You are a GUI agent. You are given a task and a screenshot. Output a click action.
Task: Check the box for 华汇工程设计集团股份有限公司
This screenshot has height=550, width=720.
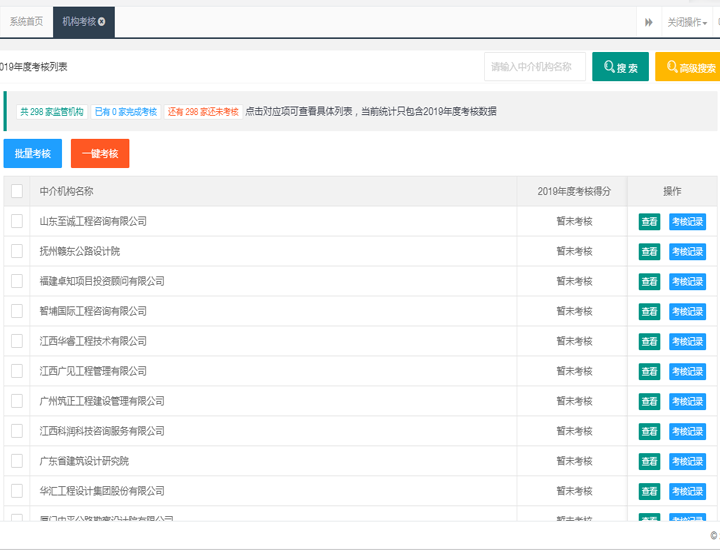coord(17,491)
